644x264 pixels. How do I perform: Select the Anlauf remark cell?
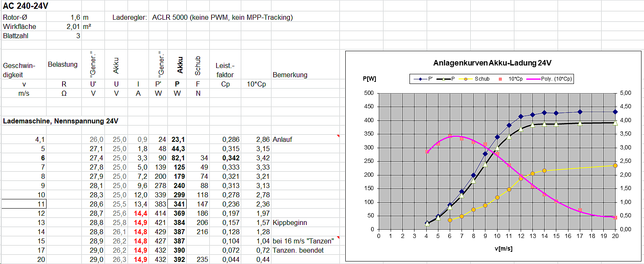(282, 139)
